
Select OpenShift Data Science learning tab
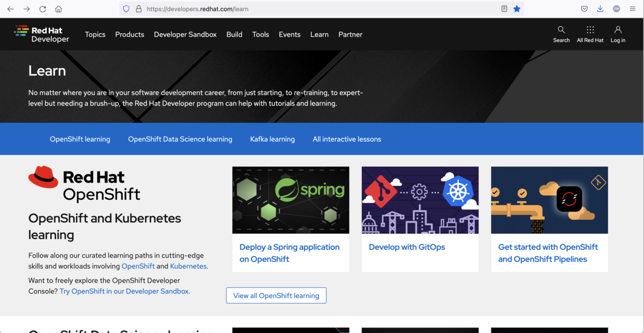pyautogui.click(x=180, y=139)
